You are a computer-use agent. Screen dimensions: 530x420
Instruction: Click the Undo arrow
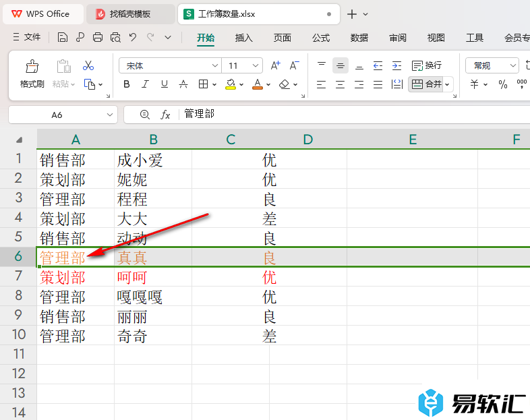133,37
